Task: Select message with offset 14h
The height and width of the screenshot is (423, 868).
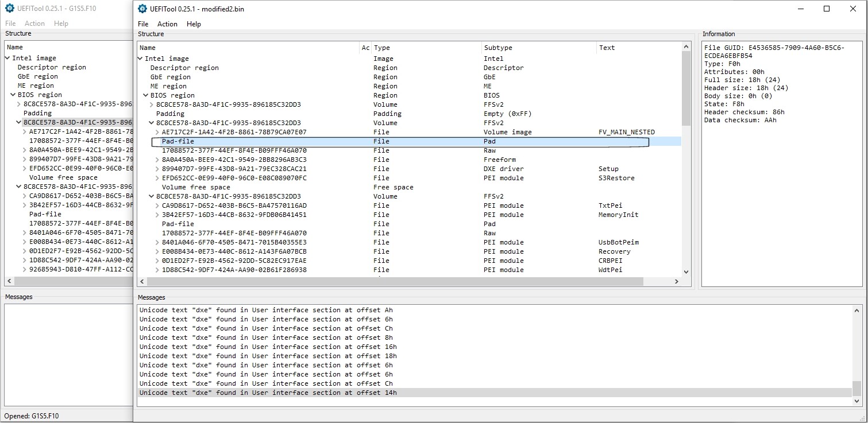Action: click(495, 393)
